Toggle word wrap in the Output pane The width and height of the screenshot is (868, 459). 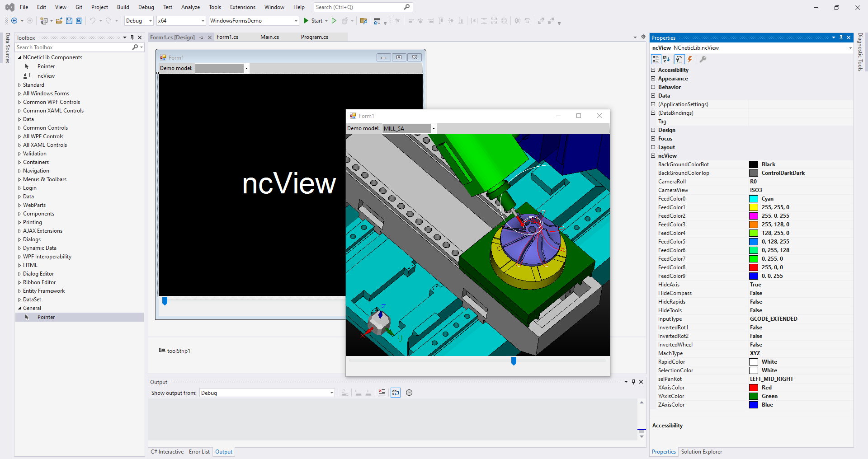396,393
